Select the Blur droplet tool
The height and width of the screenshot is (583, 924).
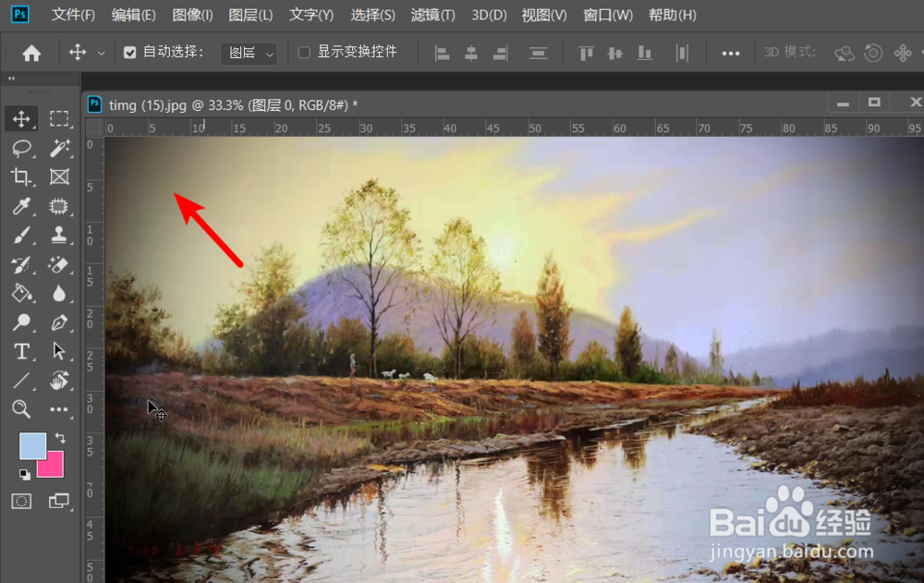[x=59, y=294]
